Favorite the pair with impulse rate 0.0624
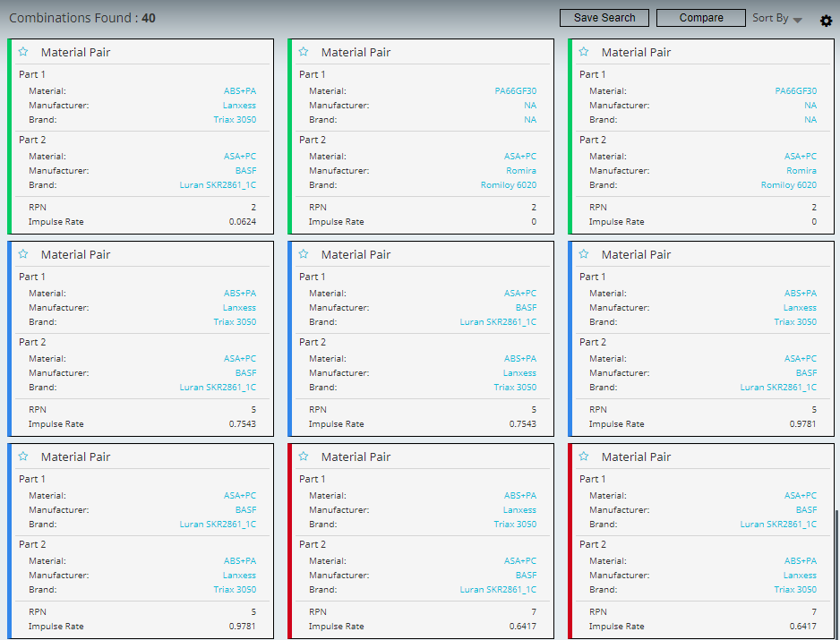The image size is (840, 640). pos(23,51)
